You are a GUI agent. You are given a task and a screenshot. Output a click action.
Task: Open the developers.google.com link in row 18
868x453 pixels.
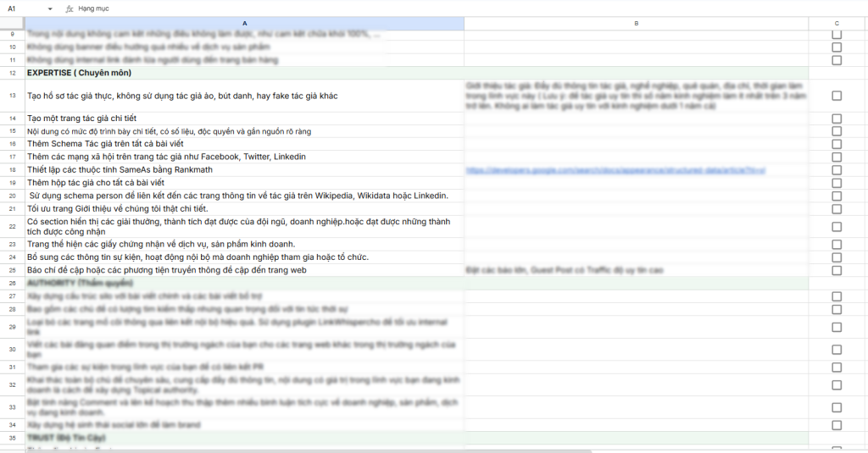616,170
